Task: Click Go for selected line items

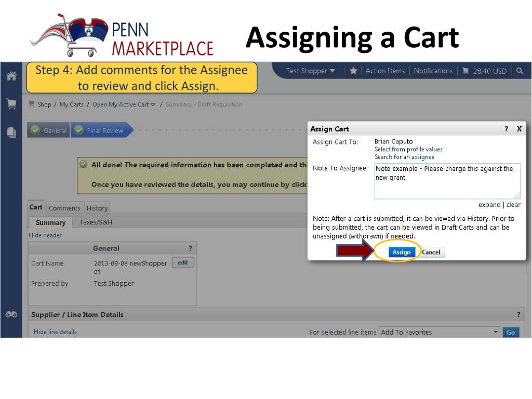Action: [x=511, y=332]
